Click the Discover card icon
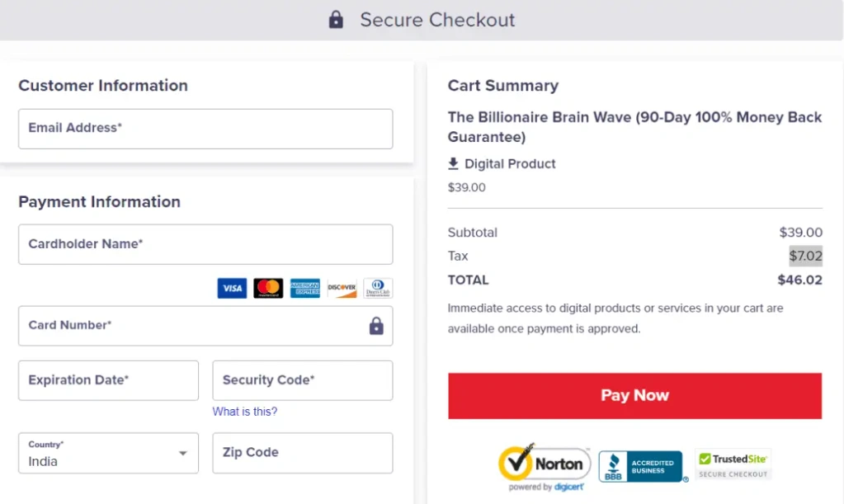Screen dimensions: 844x504 [x=342, y=288]
